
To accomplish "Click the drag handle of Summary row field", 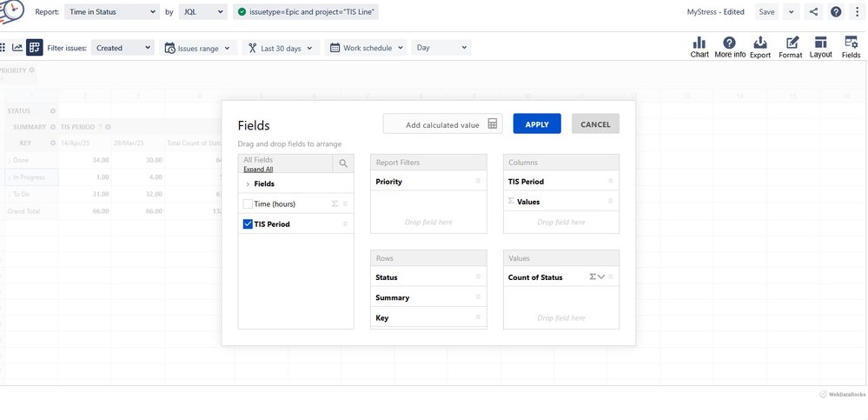I will 478,297.
